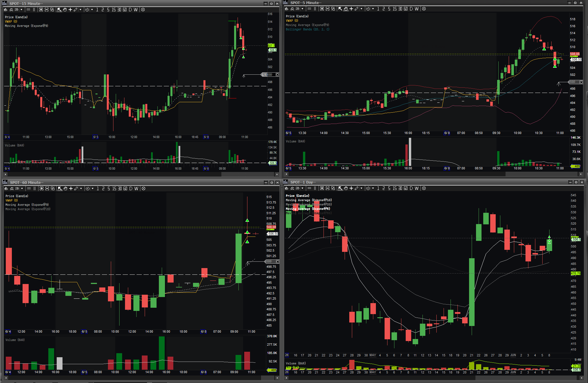Image resolution: width=588 pixels, height=383 pixels.
Task: Select the hand pan tool in SPOT 15 Minute chart
Action: (x=65, y=10)
